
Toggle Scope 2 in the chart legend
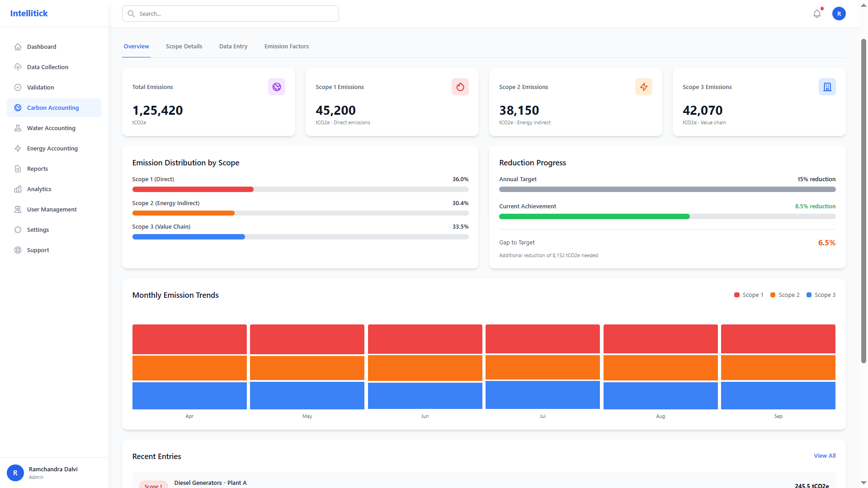(x=785, y=295)
